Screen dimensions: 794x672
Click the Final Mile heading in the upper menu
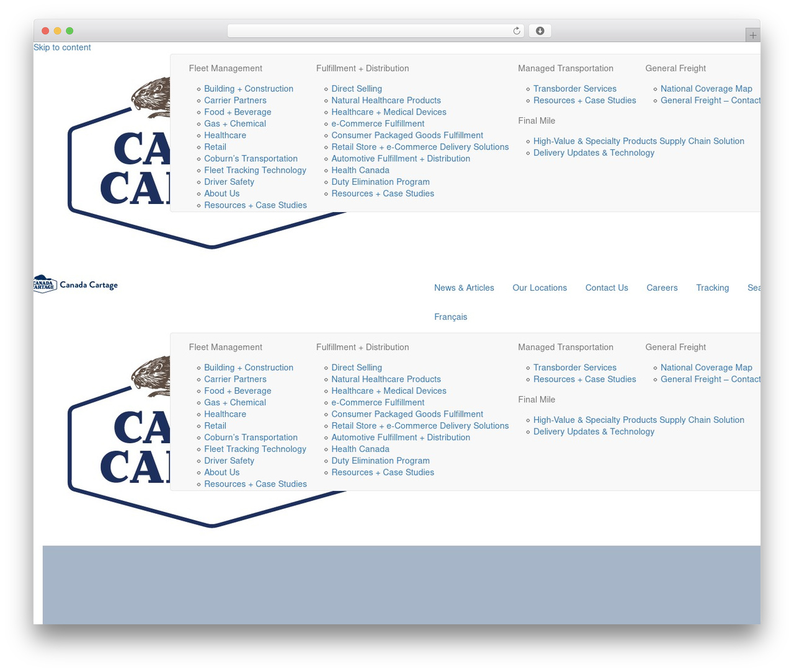537,121
